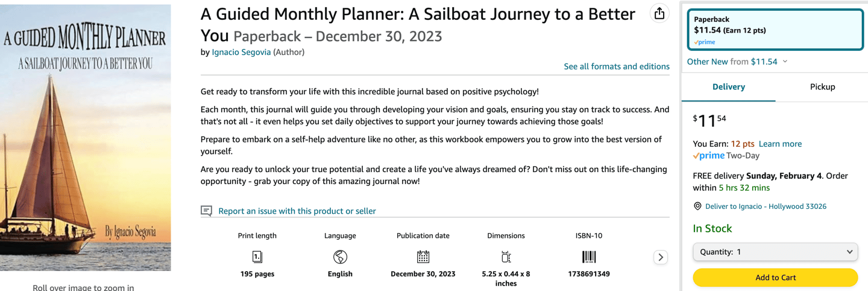Click the language globe icon

coord(340,257)
